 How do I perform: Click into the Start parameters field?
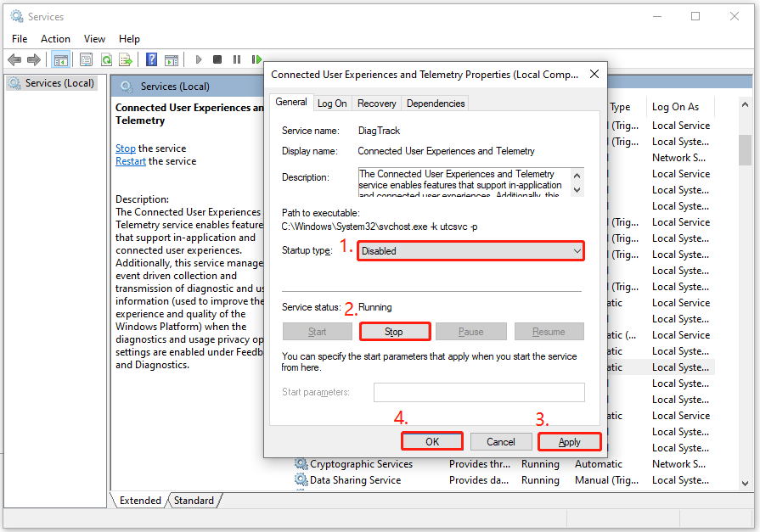(x=479, y=392)
